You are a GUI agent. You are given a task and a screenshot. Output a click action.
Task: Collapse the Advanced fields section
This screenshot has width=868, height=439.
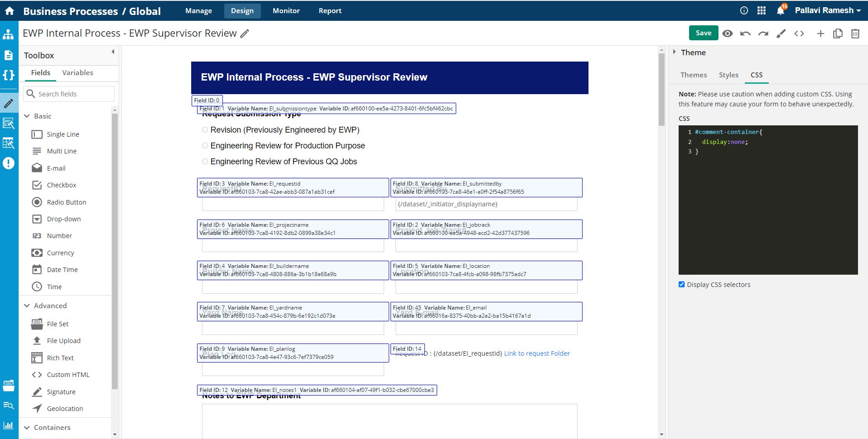click(27, 306)
